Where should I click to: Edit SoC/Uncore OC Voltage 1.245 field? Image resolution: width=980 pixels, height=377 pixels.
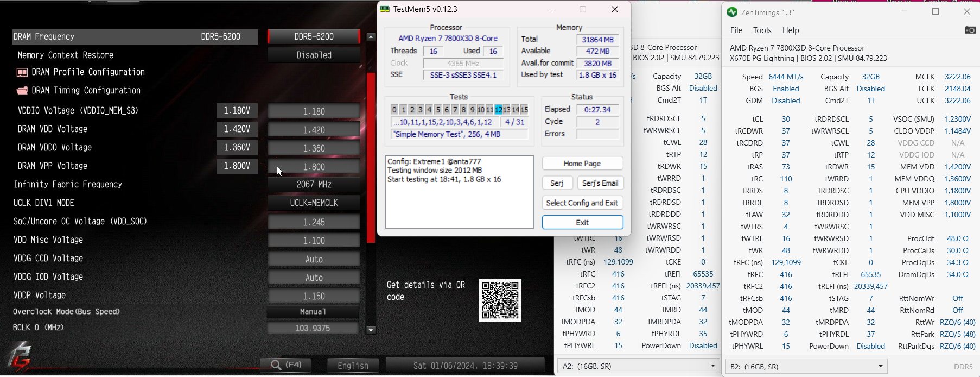coord(314,222)
